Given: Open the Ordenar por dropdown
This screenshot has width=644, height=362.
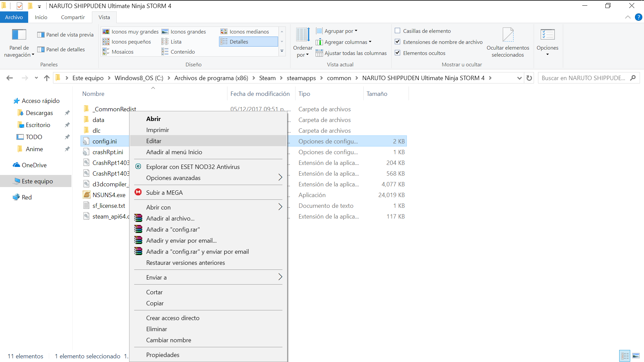Looking at the screenshot, I should coord(303,43).
